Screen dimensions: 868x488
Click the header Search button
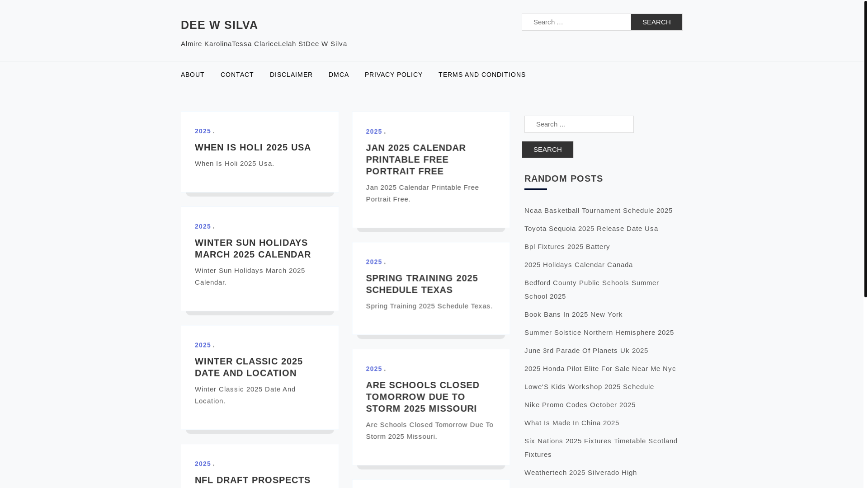pos(656,22)
